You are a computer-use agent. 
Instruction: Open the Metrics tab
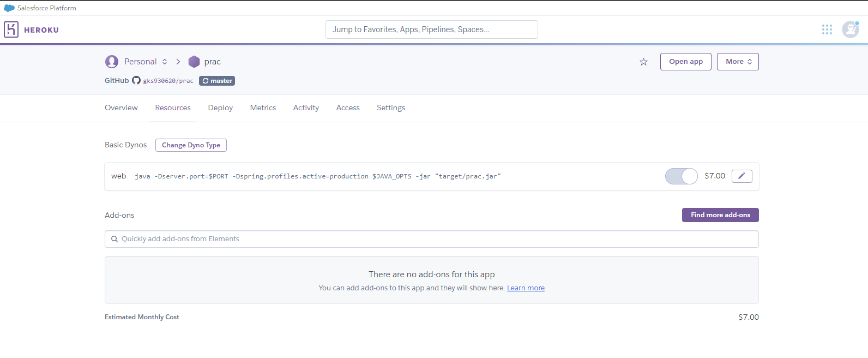[263, 108]
